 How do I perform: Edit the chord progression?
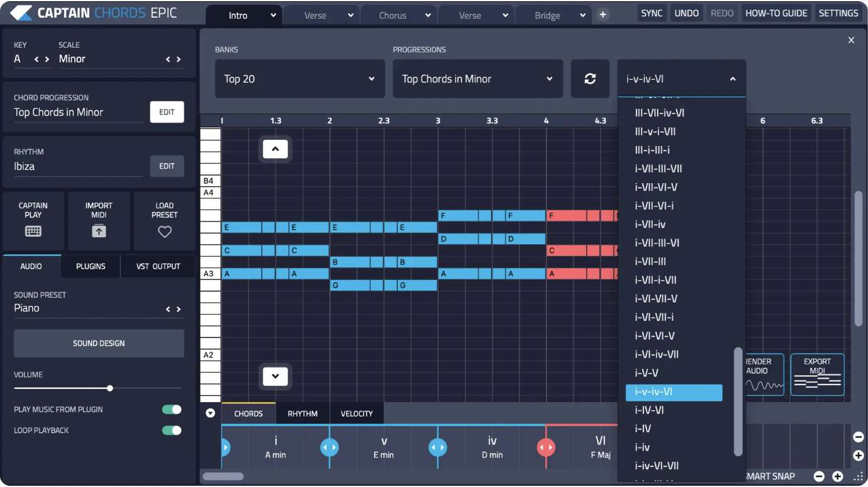click(167, 112)
